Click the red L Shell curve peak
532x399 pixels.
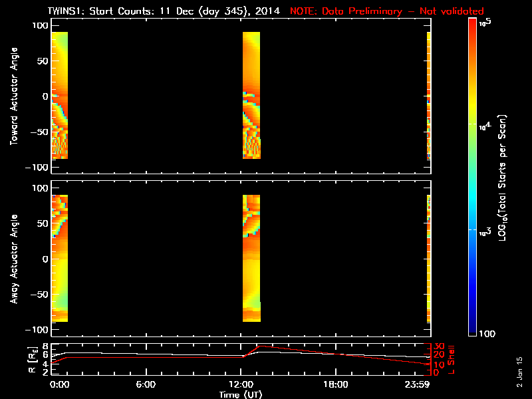tap(261, 346)
